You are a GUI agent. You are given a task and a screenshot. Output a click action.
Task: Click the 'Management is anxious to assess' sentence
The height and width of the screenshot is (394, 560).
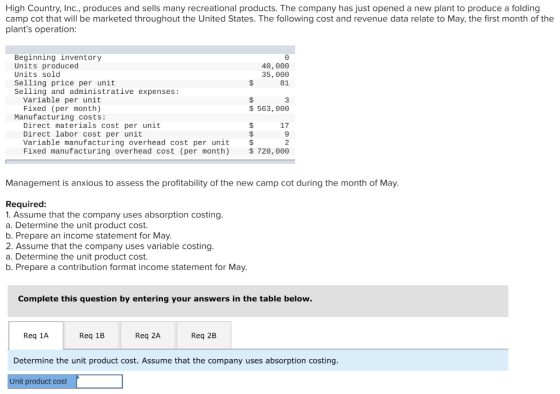[202, 183]
